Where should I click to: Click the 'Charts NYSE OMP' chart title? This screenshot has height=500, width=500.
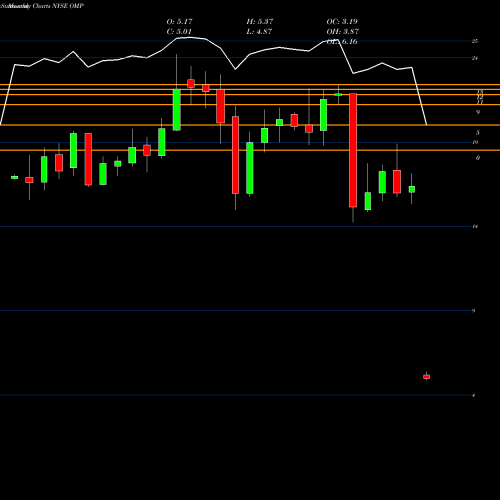point(58,6)
